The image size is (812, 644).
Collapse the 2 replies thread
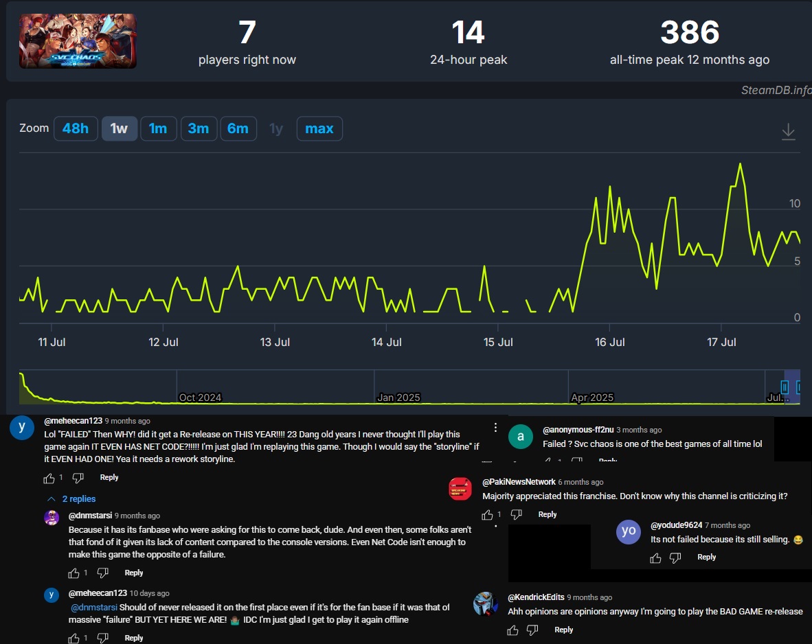(x=72, y=498)
